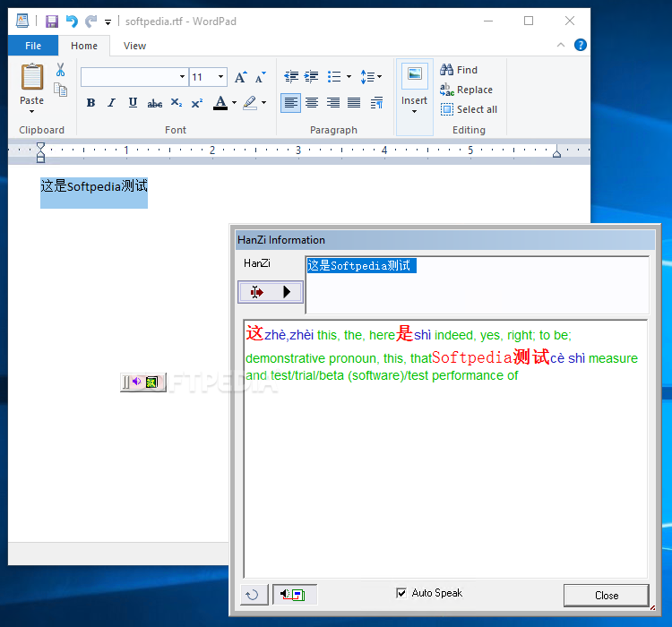Toggle subscript formatting
672x627 pixels.
[177, 103]
